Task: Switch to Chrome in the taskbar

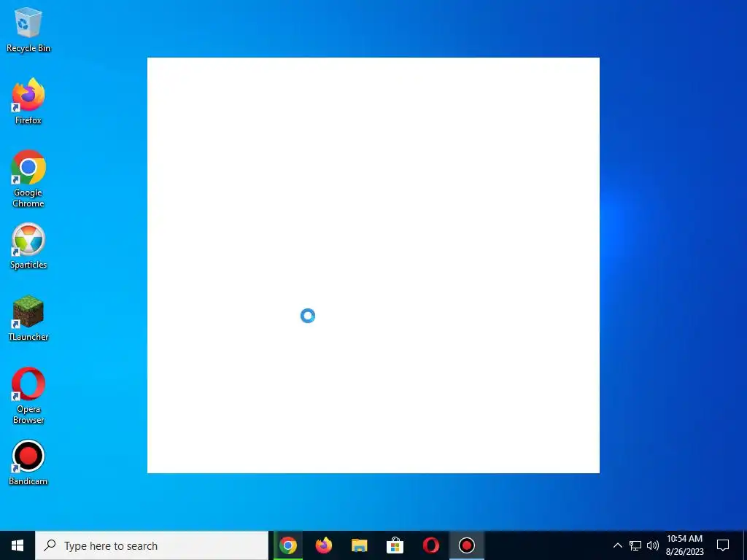Action: coord(287,545)
